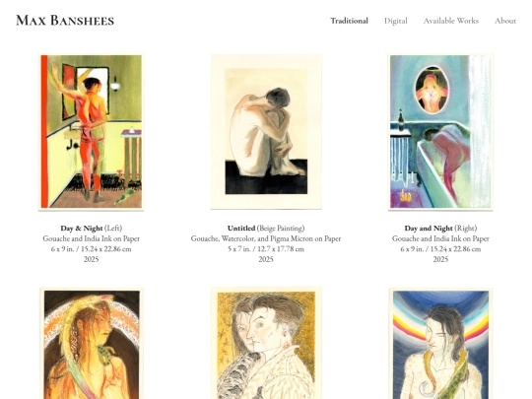Open the rainbow snake portrait thumbnail
The width and height of the screenshot is (532, 399).
(440, 343)
